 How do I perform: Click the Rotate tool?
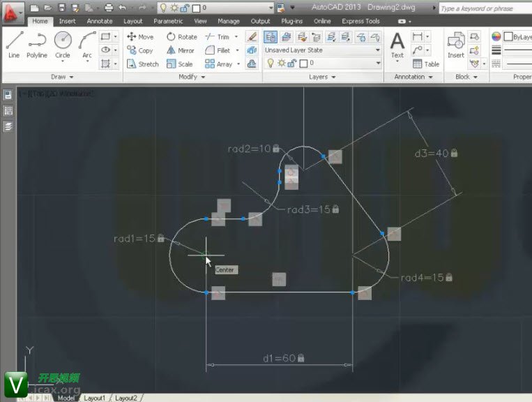181,37
